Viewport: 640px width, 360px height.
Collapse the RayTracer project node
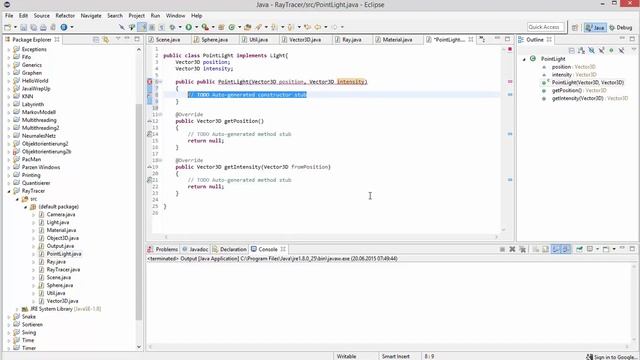point(9,191)
